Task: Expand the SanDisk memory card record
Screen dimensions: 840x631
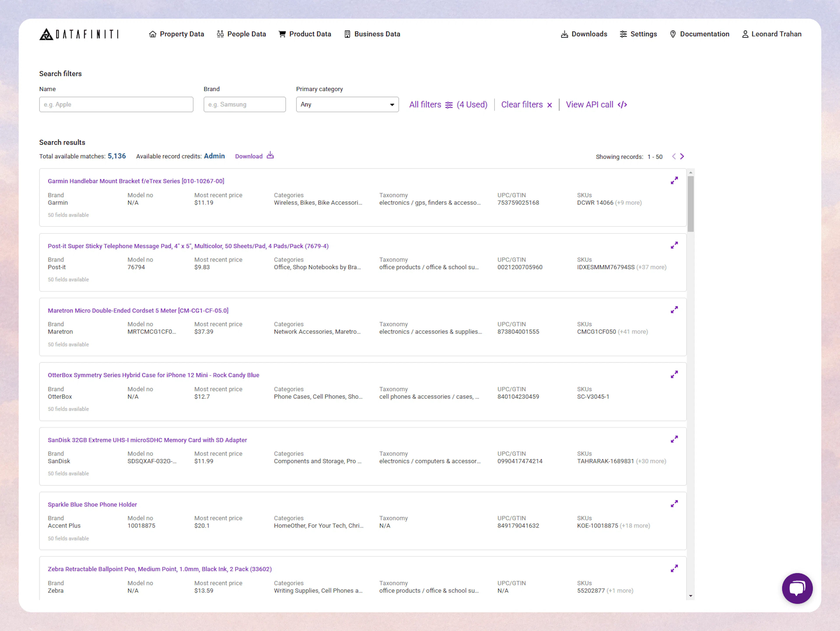Action: click(x=674, y=439)
